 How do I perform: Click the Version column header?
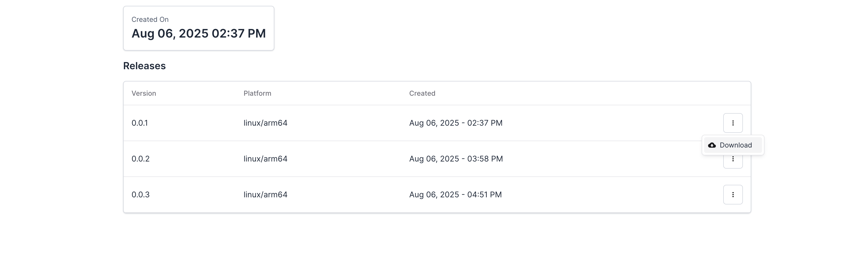[144, 93]
